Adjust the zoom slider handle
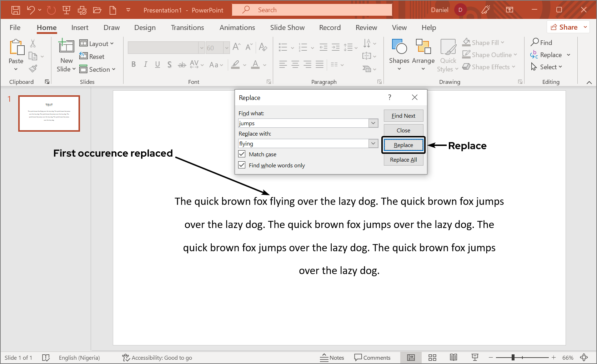The width and height of the screenshot is (597, 364). [513, 358]
